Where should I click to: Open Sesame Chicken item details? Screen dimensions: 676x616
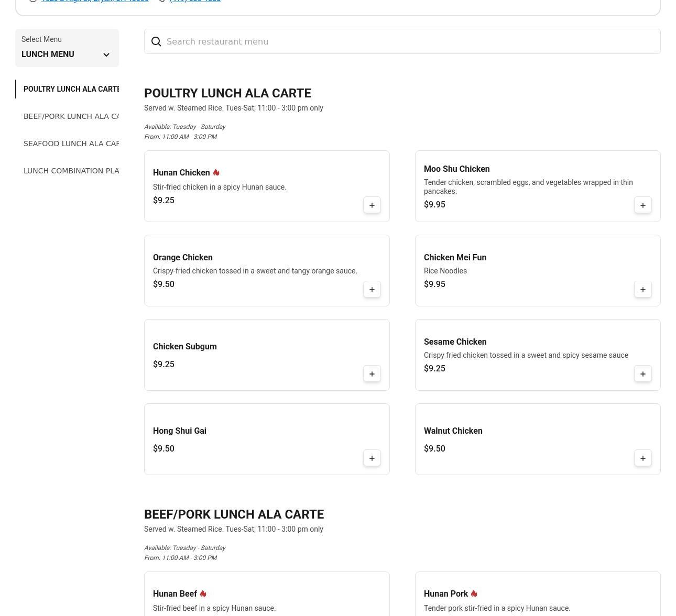pyautogui.click(x=455, y=342)
